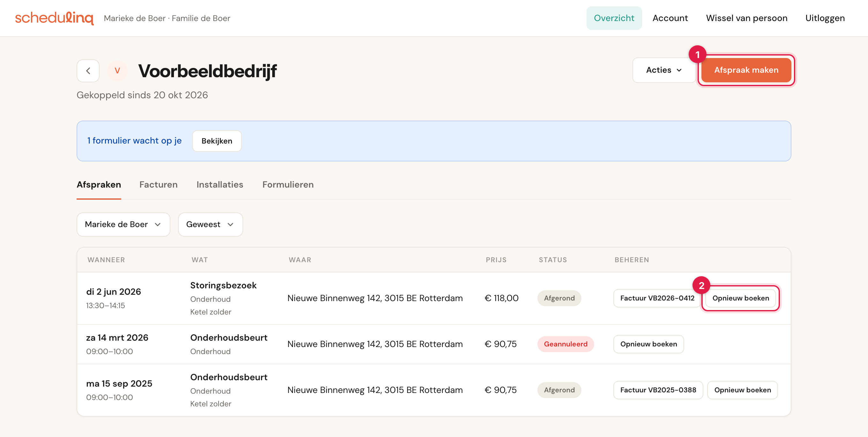Click the 'za 14 mrt 2026' date cell

point(117,337)
